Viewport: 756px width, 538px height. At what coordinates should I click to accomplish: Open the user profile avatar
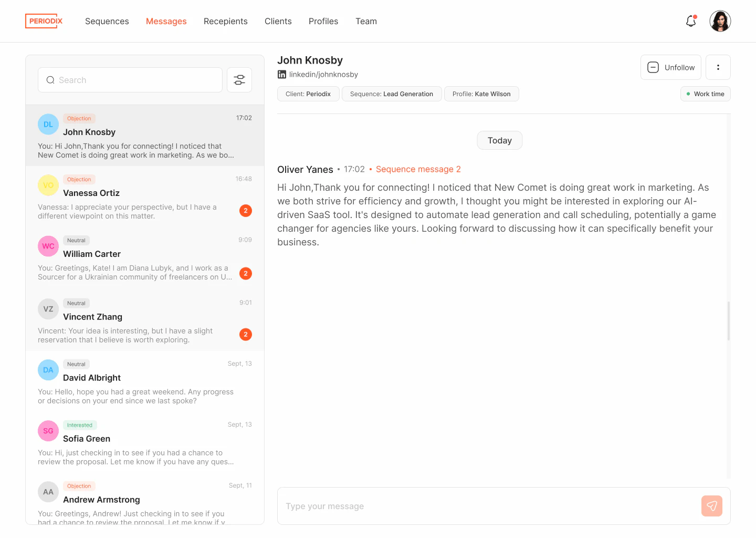720,21
